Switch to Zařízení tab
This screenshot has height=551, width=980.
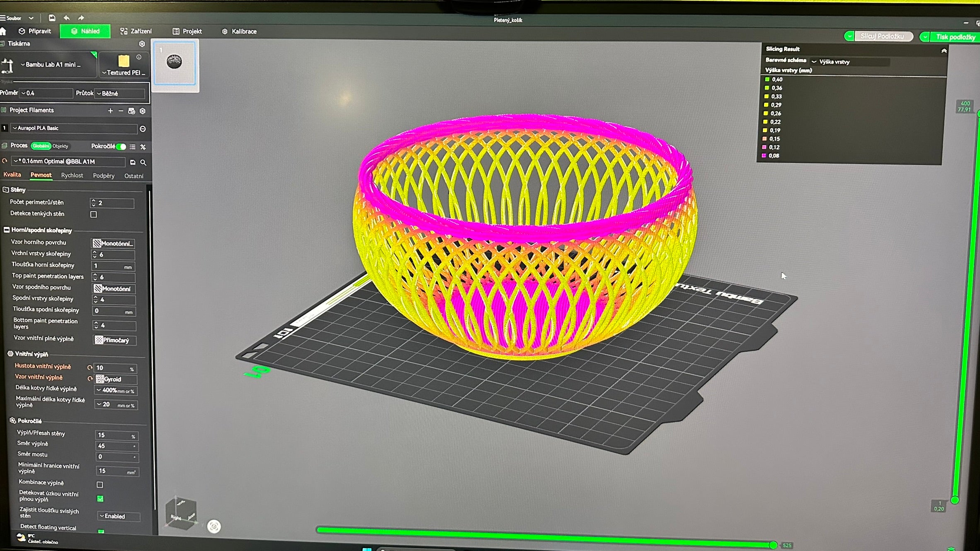point(136,31)
